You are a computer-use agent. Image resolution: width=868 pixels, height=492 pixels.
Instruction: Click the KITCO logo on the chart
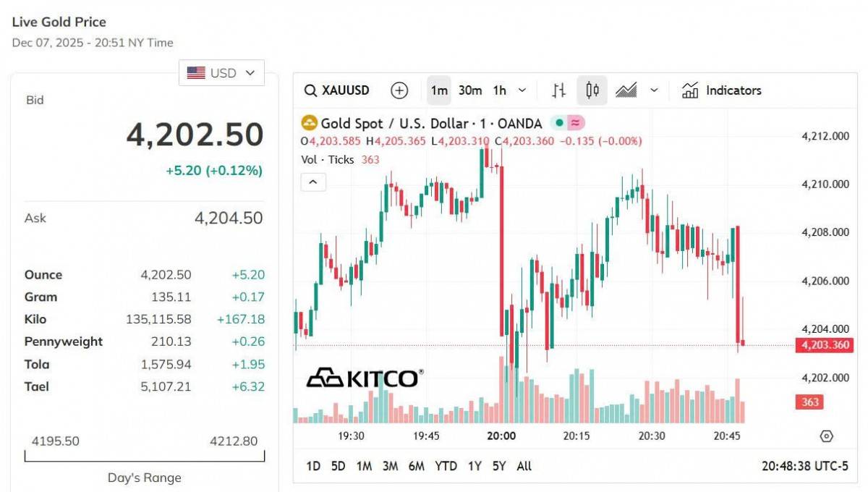click(x=365, y=377)
